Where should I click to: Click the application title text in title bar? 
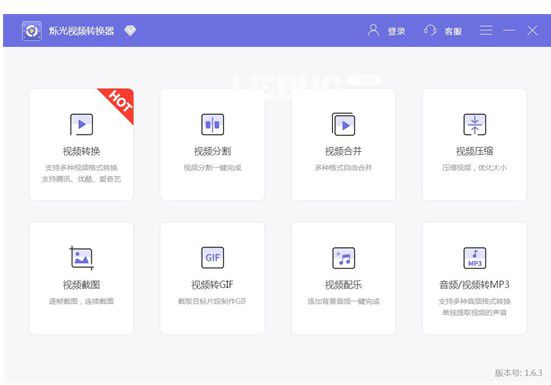tap(82, 31)
